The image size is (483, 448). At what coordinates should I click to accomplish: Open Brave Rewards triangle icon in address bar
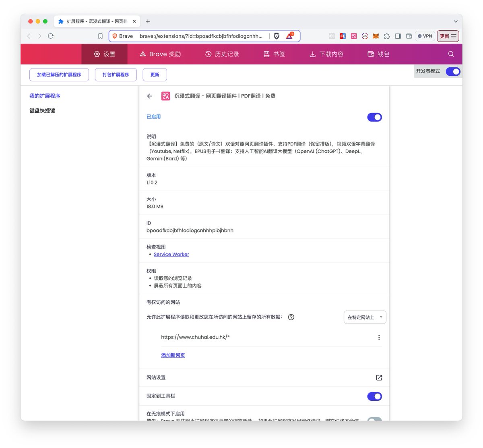coord(290,36)
